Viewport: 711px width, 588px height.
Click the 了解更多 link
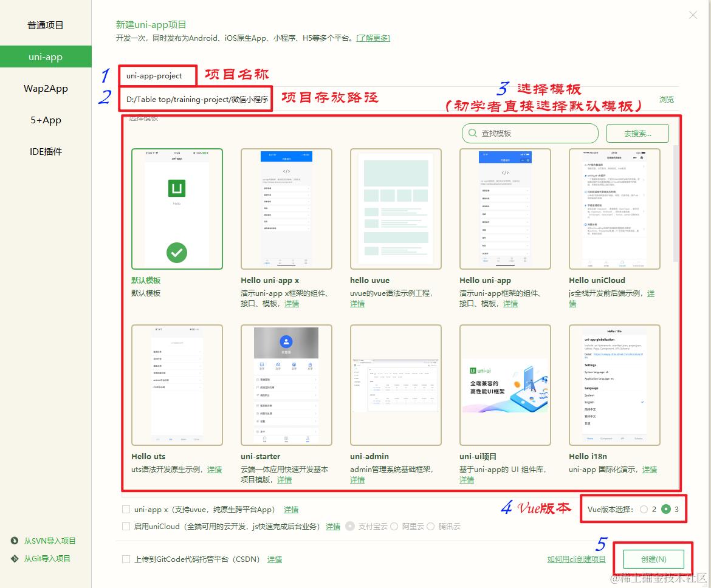[373, 38]
